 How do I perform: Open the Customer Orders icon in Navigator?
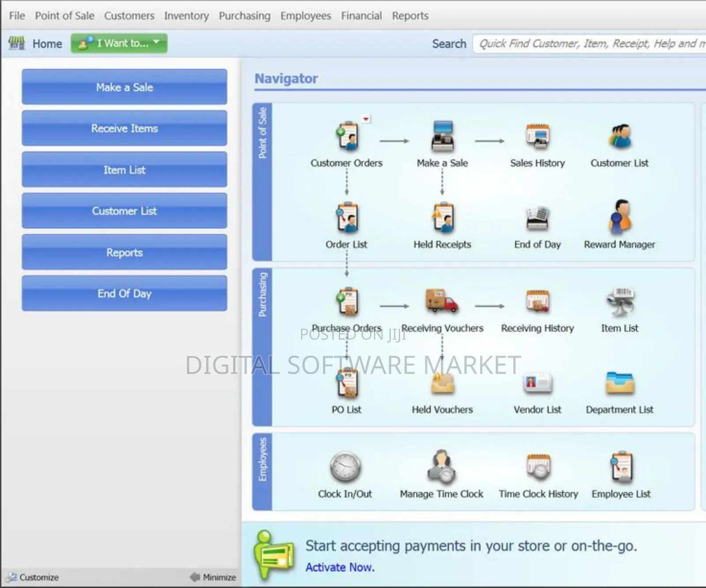346,137
